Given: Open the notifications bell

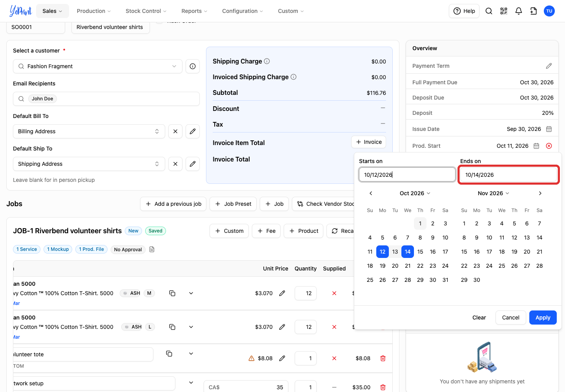Looking at the screenshot, I should click(519, 11).
